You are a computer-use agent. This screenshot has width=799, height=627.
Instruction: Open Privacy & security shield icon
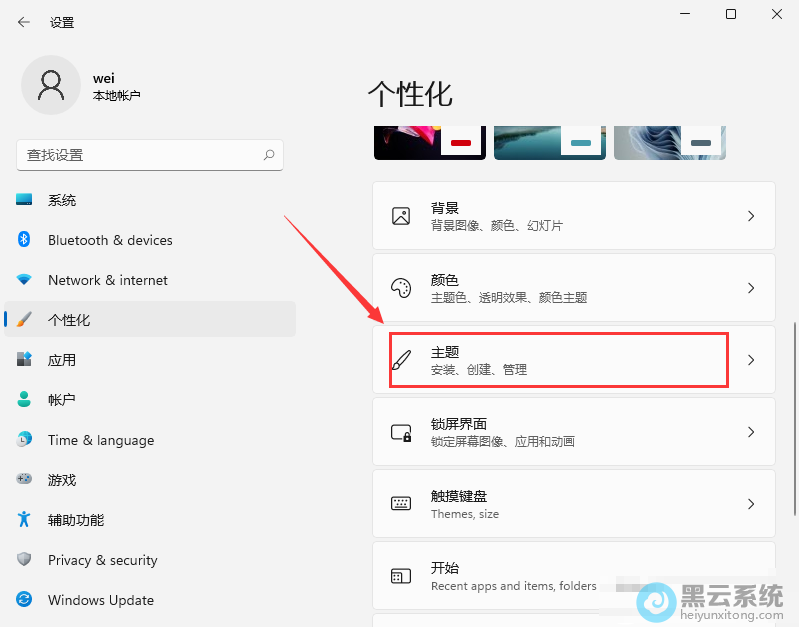pos(25,560)
